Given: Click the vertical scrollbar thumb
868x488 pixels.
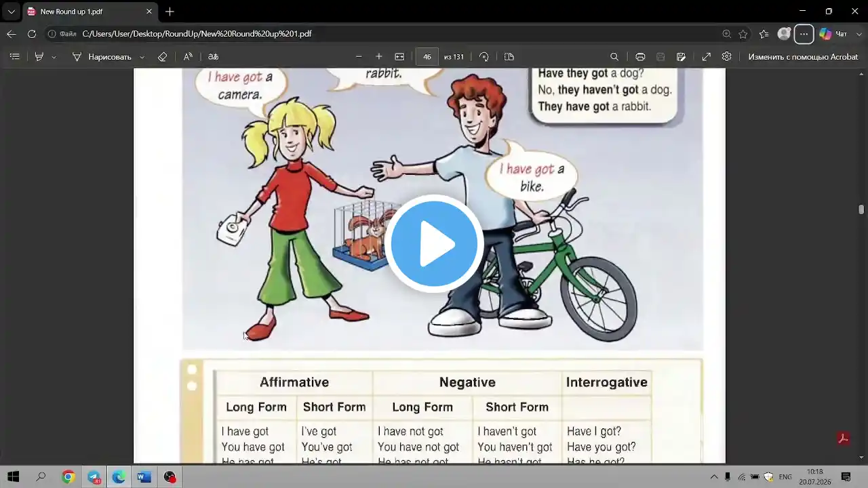Looking at the screenshot, I should [x=861, y=209].
